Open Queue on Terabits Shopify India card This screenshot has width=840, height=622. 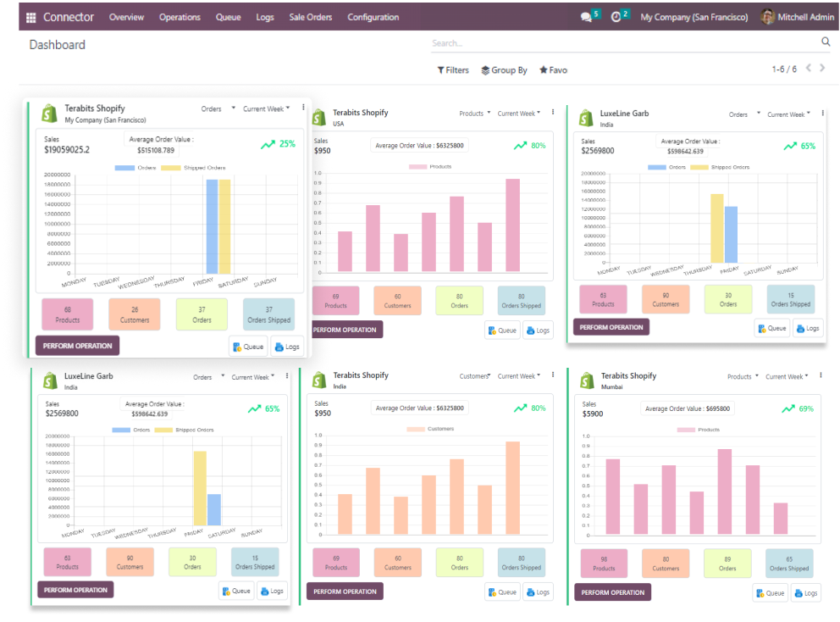(502, 592)
